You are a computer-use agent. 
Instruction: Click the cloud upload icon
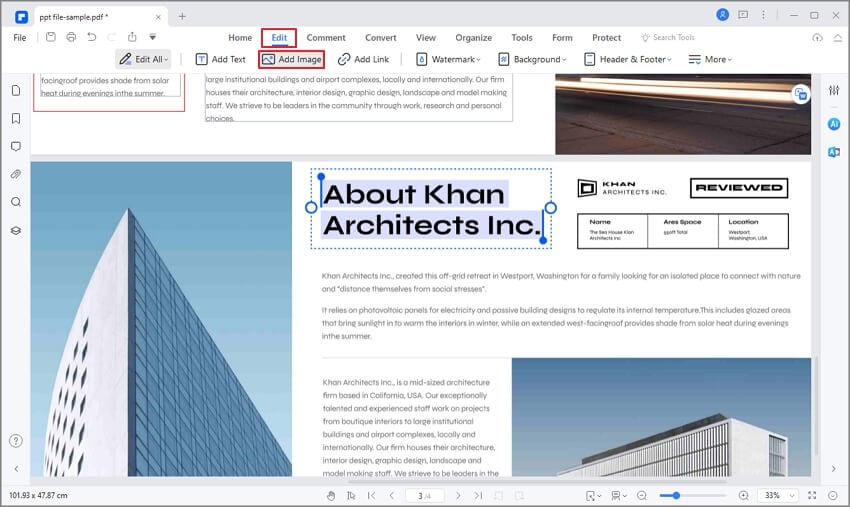pyautogui.click(x=817, y=37)
